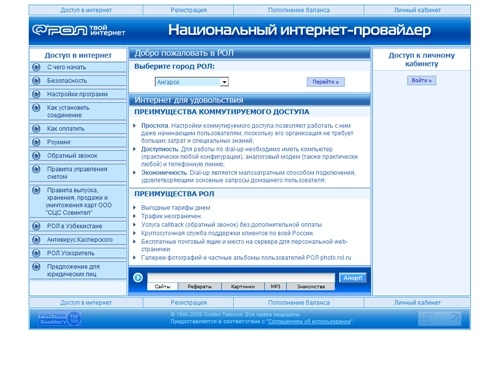Open bottom menu 'Регистрация'
Screen dimensions: 500x375
[189, 303]
